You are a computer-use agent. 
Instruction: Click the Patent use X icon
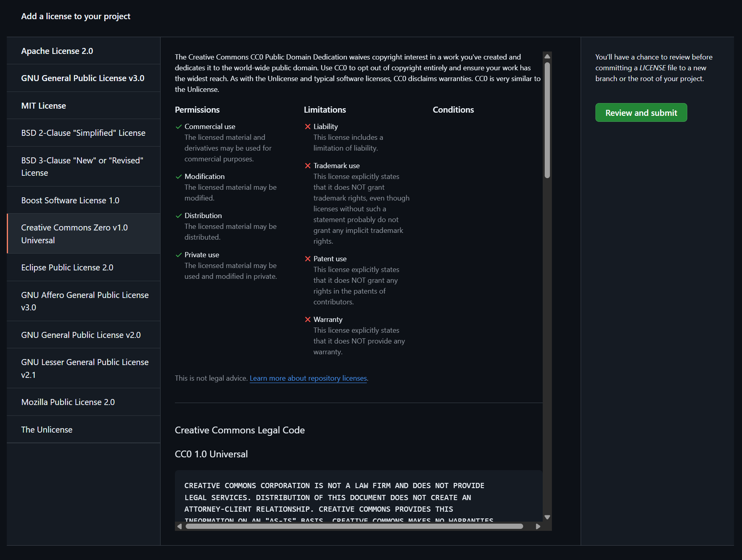pyautogui.click(x=308, y=259)
